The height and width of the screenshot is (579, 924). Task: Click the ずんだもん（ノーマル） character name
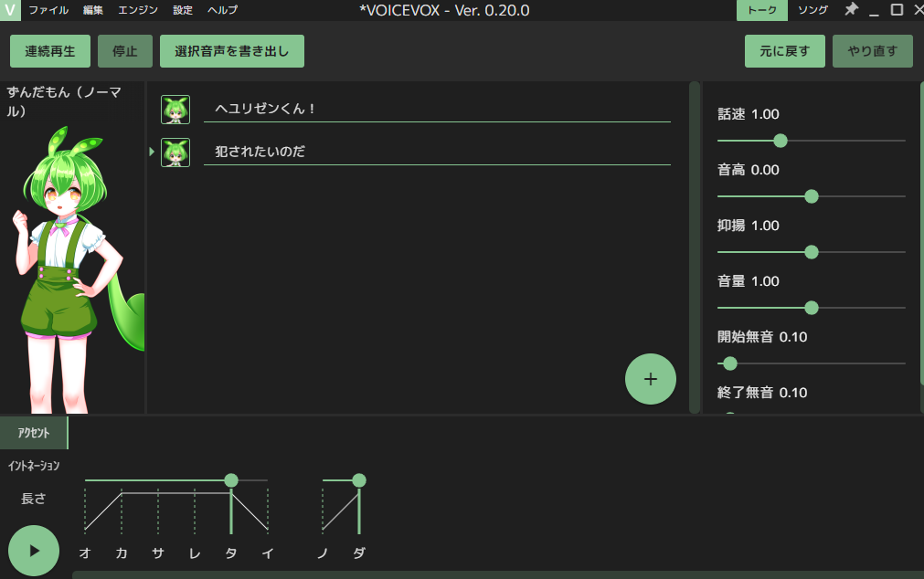(64, 101)
